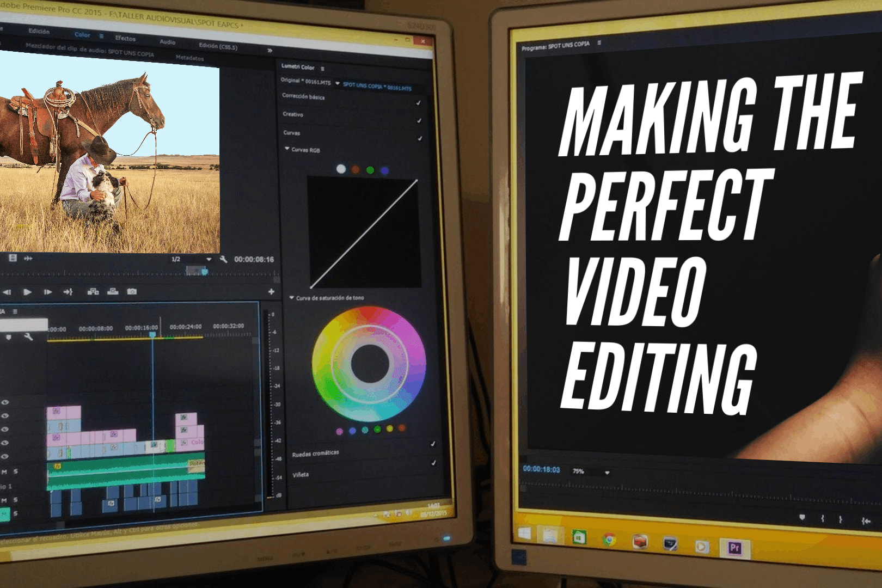The width and height of the screenshot is (882, 588).
Task: Open the Metadatos panel tab
Action: (189, 58)
